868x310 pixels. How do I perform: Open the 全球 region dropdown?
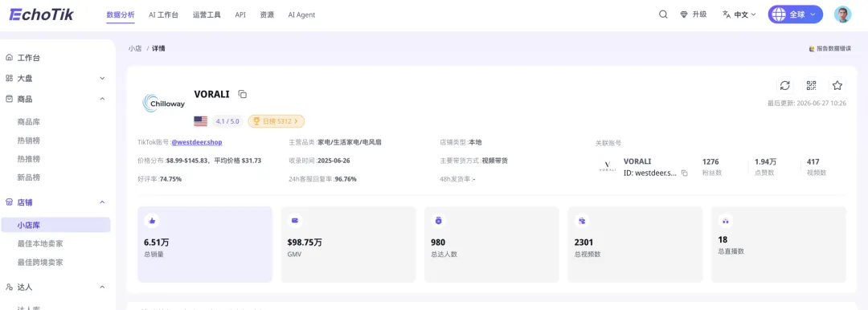tap(795, 14)
